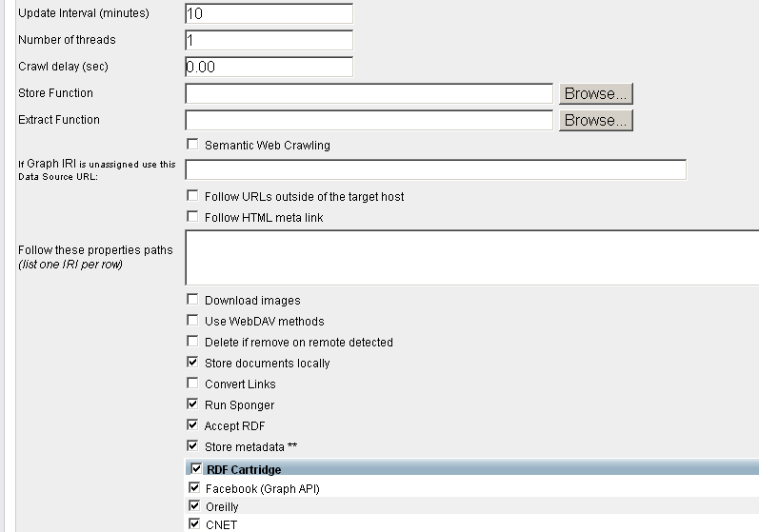This screenshot has height=532, width=759.
Task: Enable the Download images option
Action: pyautogui.click(x=192, y=300)
